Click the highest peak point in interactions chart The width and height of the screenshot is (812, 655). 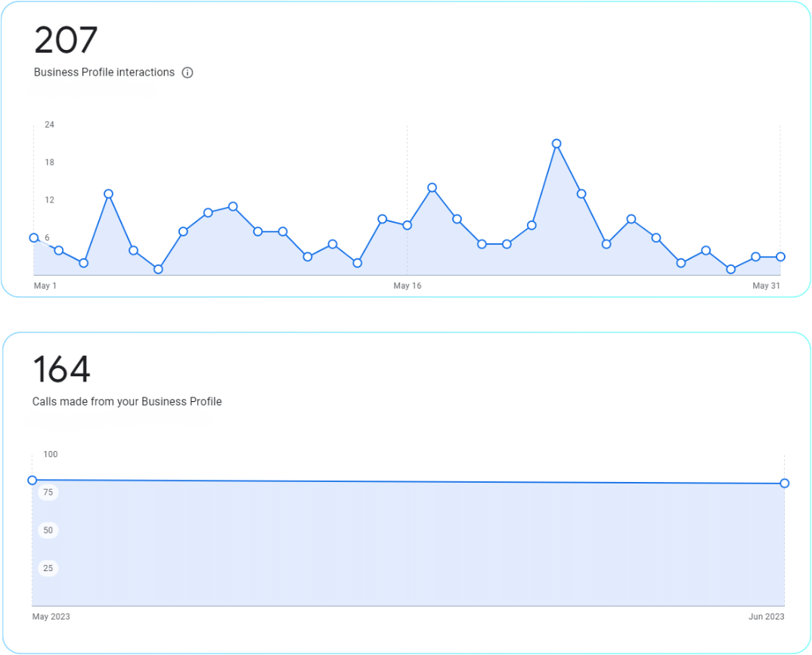[x=556, y=144]
